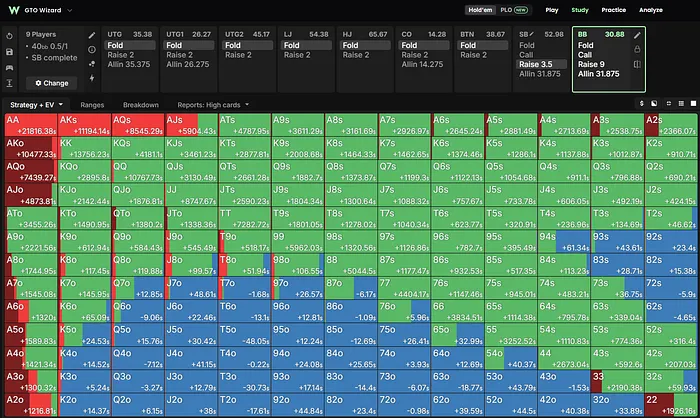Toggle the dollar sign display option

tap(642, 104)
